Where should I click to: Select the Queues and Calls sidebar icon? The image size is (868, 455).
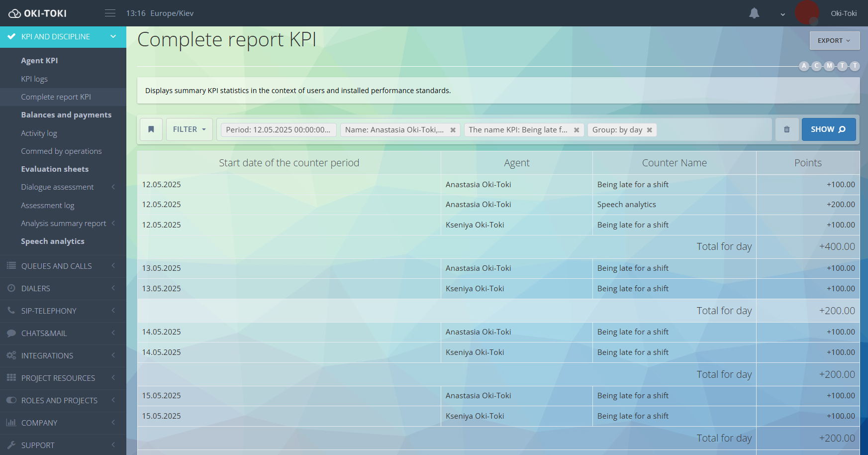coord(11,266)
